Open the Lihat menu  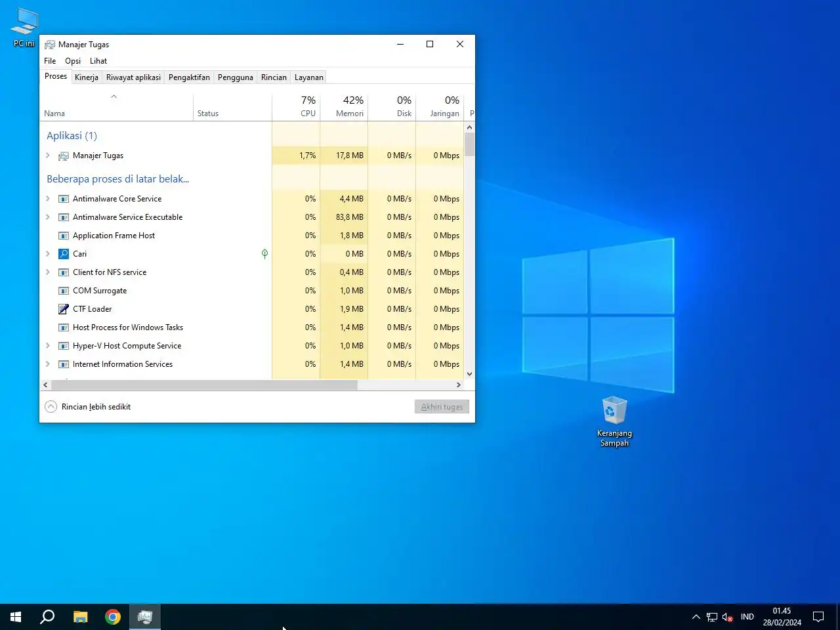coord(98,61)
